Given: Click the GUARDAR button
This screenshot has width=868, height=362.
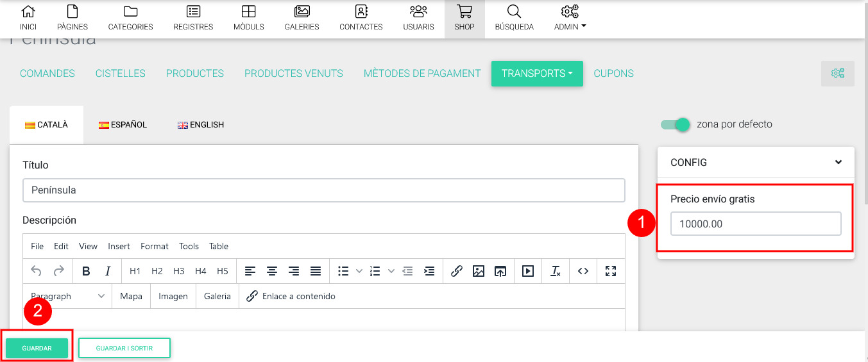Looking at the screenshot, I should click(x=37, y=348).
